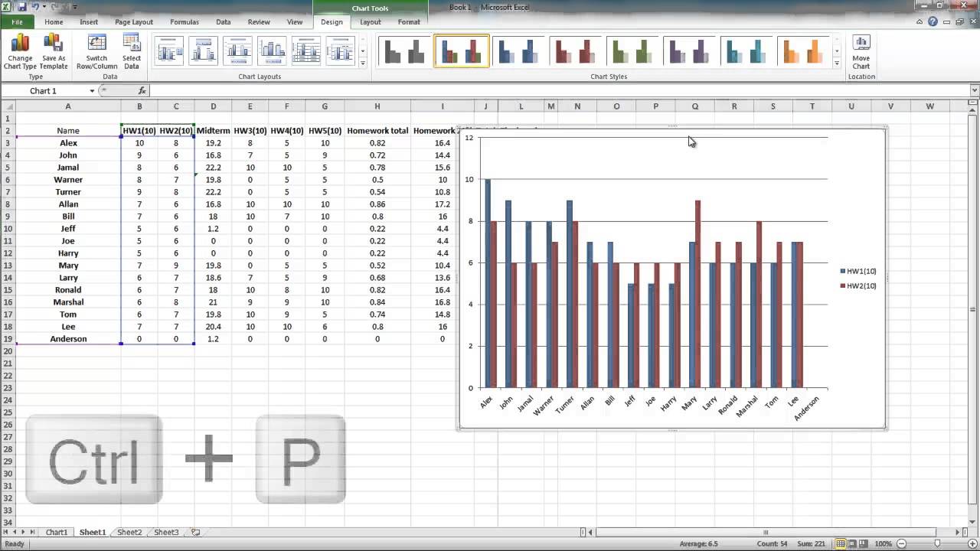Screen dimensions: 980x551
Task: Click the Save icon in quick access toolbar
Action: point(21,7)
